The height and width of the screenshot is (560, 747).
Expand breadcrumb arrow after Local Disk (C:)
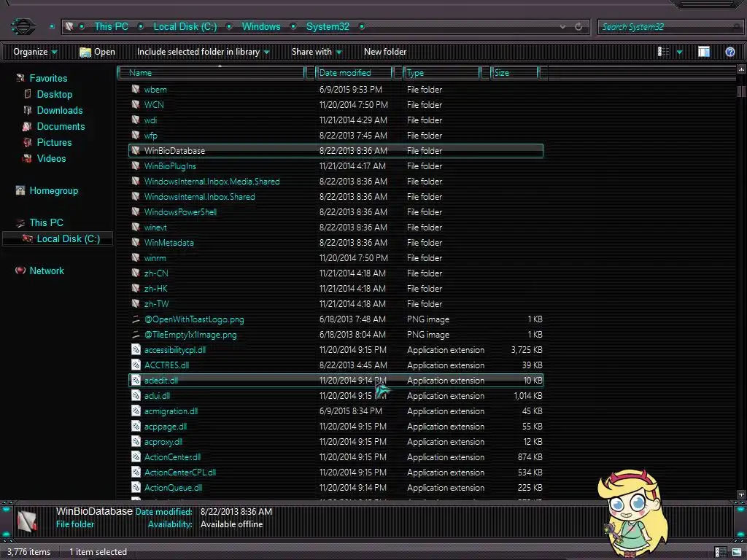229,27
